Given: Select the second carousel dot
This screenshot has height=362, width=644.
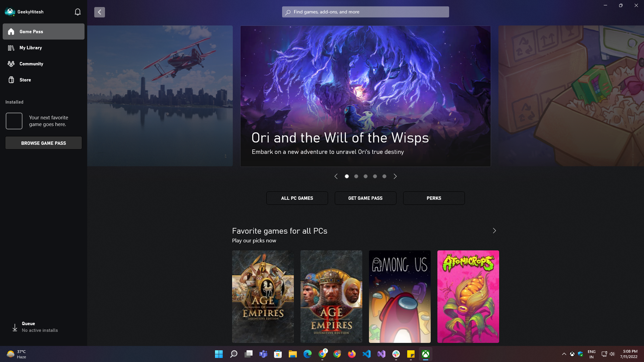Looking at the screenshot, I should (356, 176).
